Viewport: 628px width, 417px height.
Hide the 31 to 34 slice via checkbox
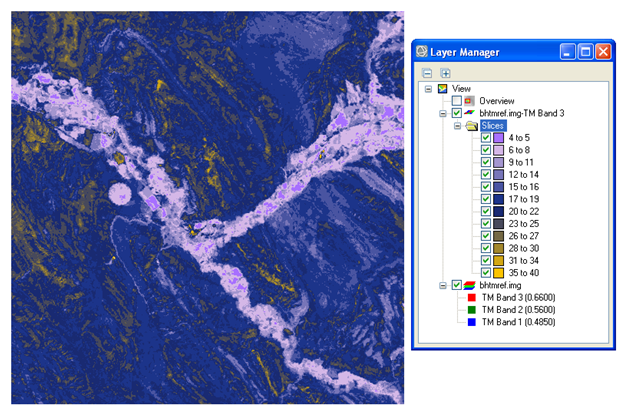click(486, 260)
